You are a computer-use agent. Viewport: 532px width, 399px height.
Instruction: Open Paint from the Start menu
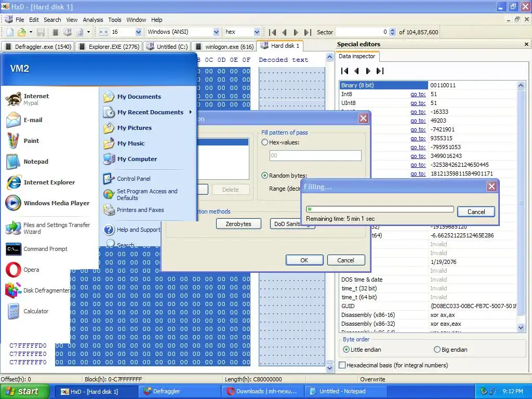click(22, 141)
